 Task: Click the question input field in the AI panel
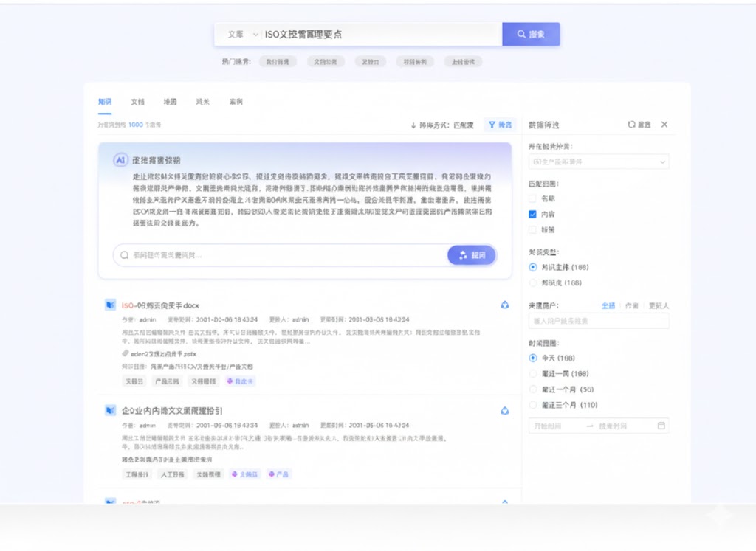pyautogui.click(x=258, y=254)
